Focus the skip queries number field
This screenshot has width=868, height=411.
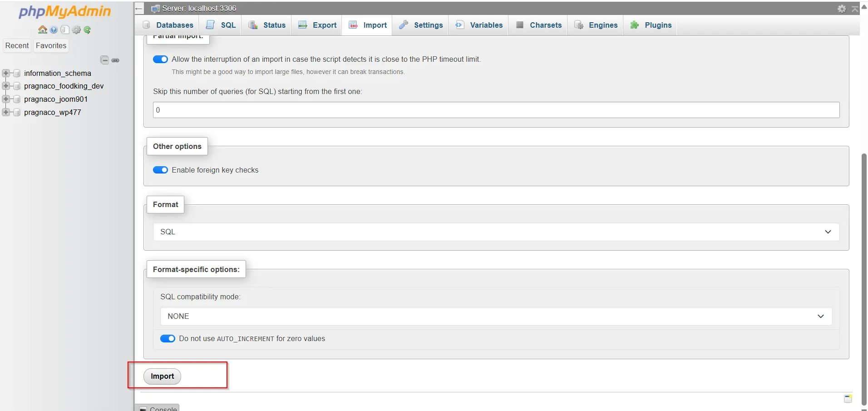(496, 110)
